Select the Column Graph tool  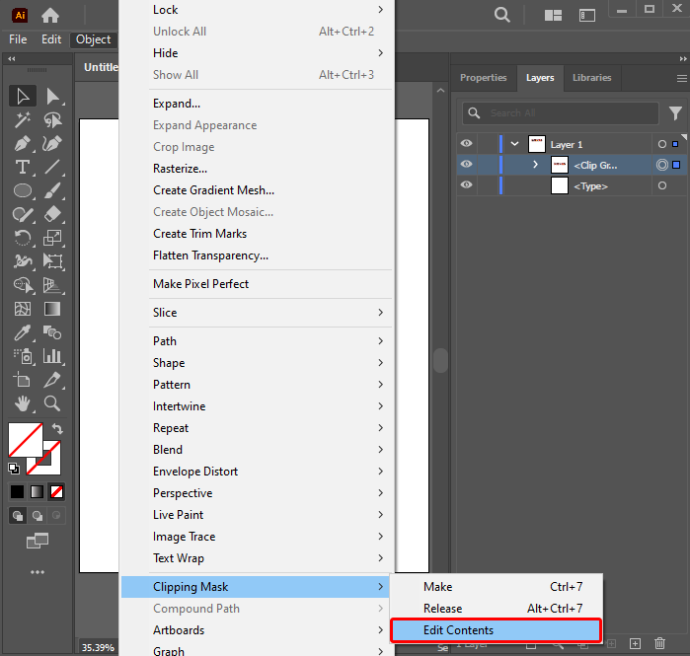52,356
